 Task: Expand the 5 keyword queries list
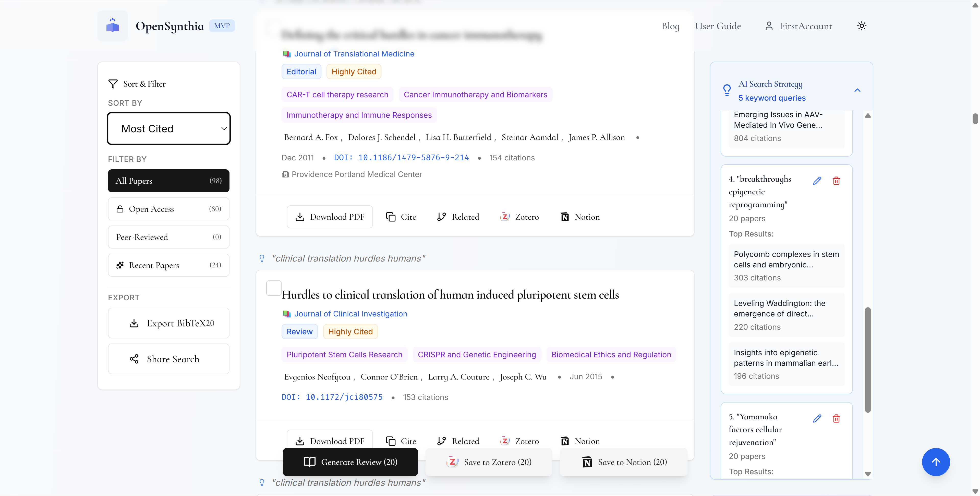point(772,98)
